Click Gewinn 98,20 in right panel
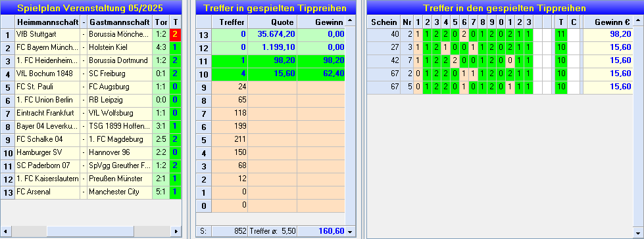This screenshot has width=644, height=239. 608,35
